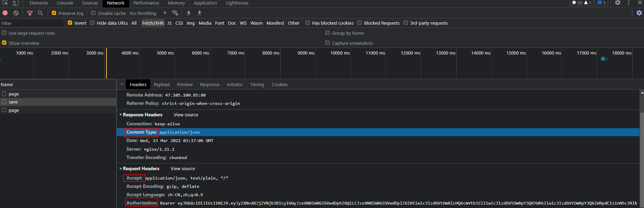Check Blocked Requests option
Screen dimensions: 644x208
pos(359,23)
